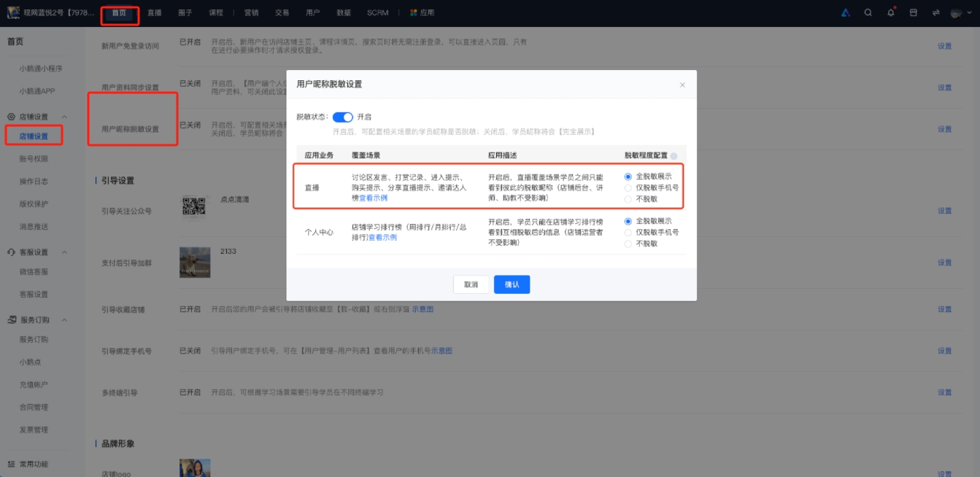The image size is (980, 477).
Task: Select 不脱敏 for the 个人中心 row
Action: 627,243
